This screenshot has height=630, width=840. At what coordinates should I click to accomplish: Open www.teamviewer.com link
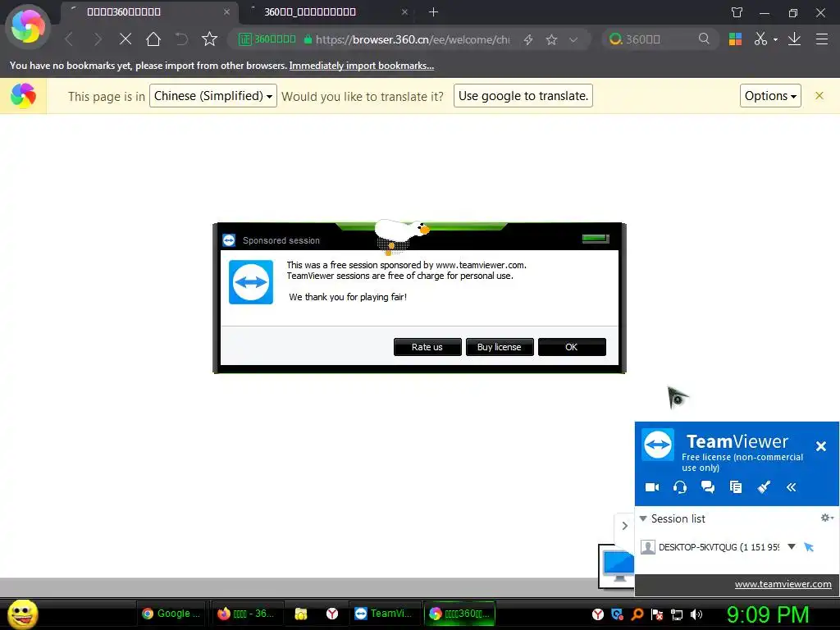[x=783, y=584]
